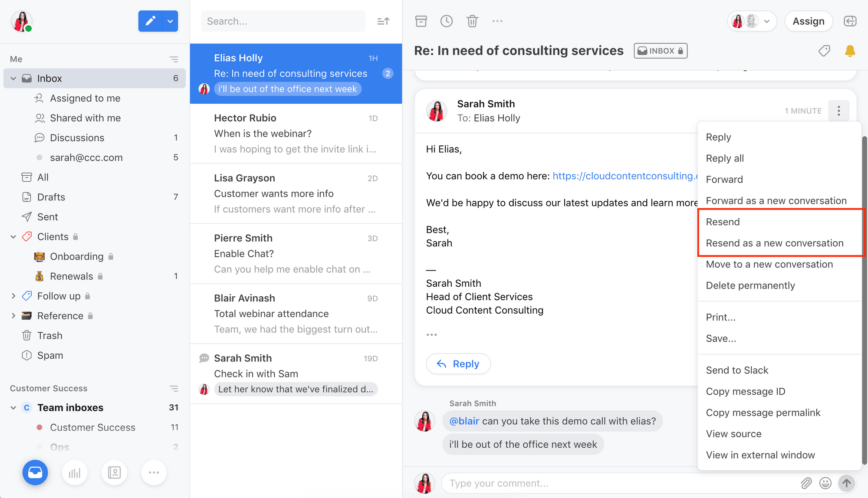Archive the conversation with archive icon
This screenshot has height=498, width=868.
421,21
